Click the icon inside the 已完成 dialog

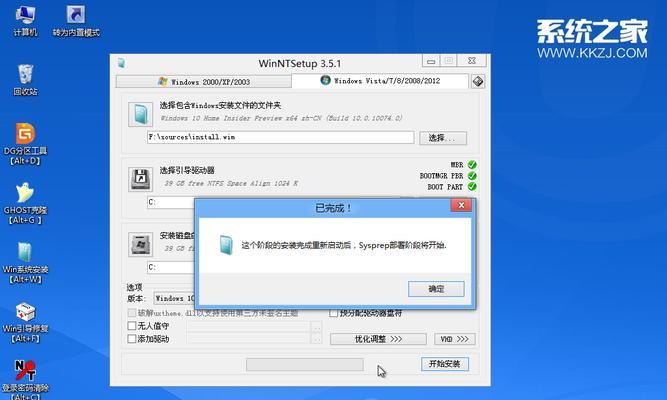226,245
